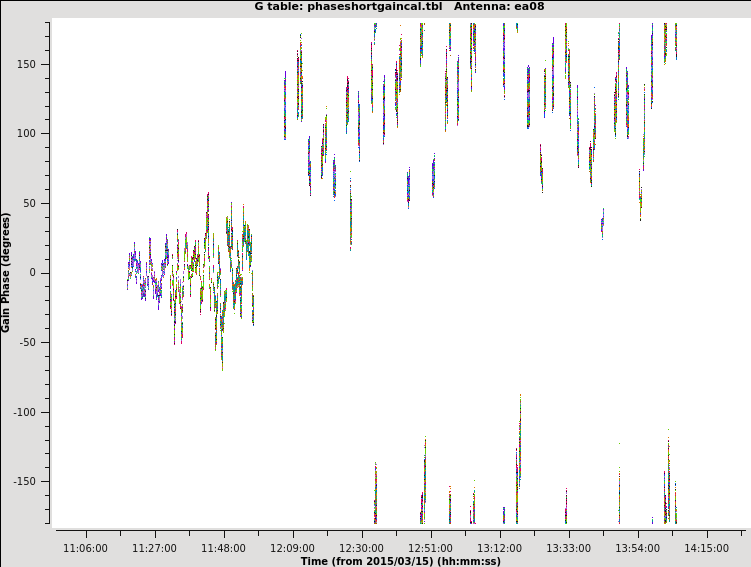
Task: Click the 12:09:00 time tick label
Action: coord(292,548)
